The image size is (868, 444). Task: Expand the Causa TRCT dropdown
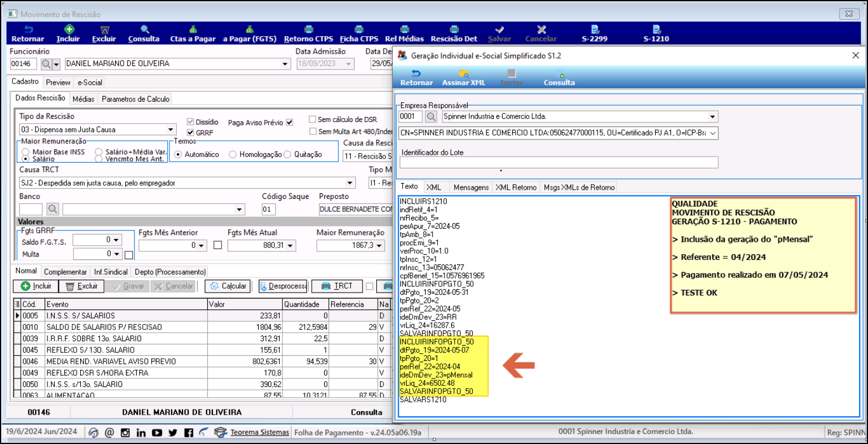click(x=350, y=183)
